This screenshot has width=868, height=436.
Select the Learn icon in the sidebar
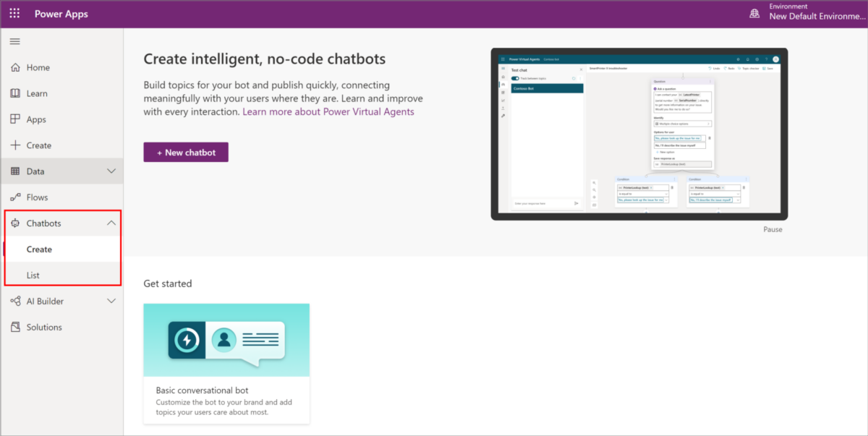pos(15,93)
